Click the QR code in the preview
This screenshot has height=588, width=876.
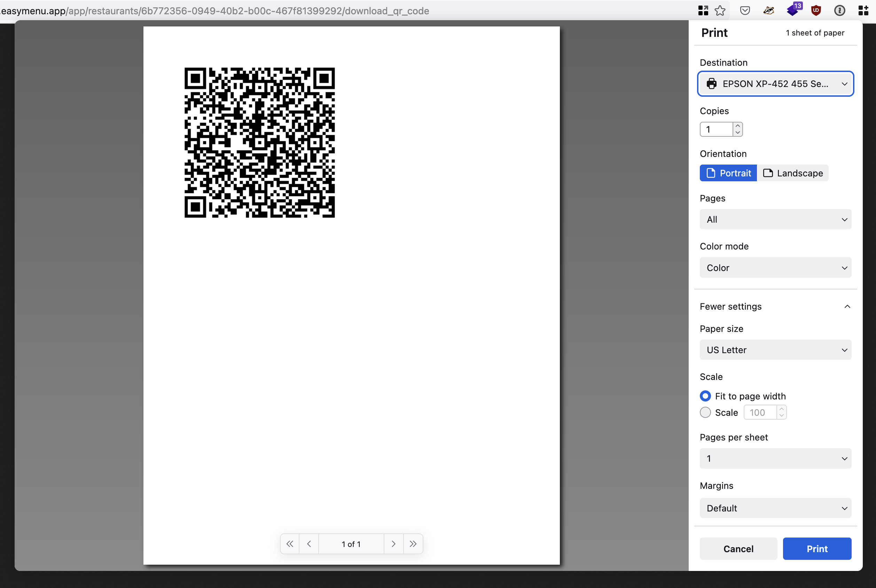click(x=259, y=143)
